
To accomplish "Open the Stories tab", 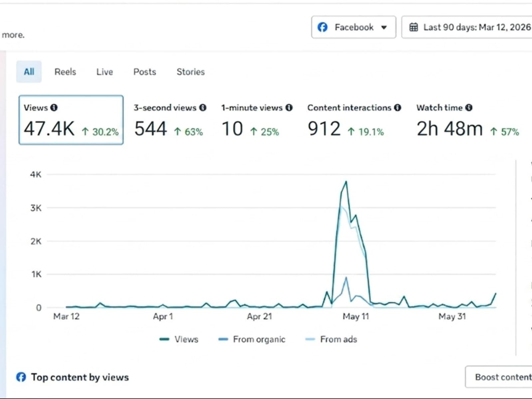I will tap(191, 72).
